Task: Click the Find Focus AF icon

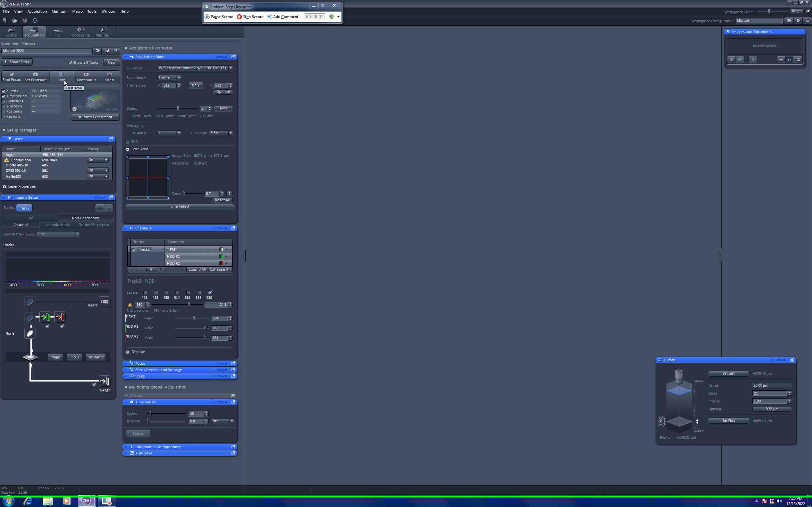Action: coord(12,74)
